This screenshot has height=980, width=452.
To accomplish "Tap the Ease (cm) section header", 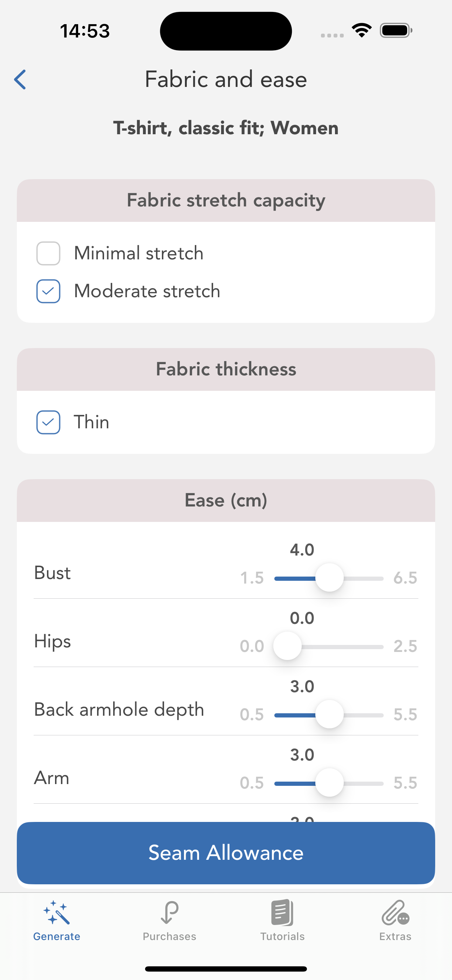I will pyautogui.click(x=226, y=500).
